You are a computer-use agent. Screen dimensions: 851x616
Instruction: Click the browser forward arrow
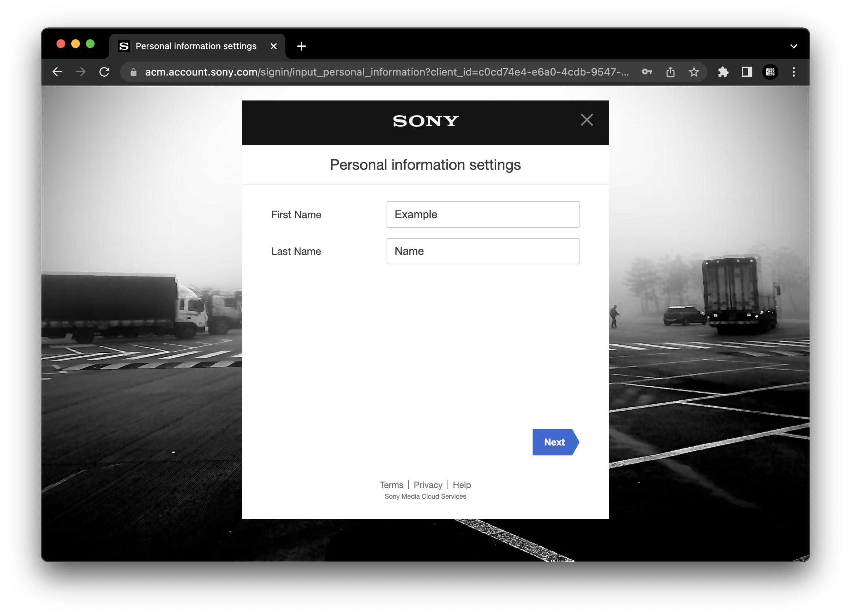pos(81,71)
